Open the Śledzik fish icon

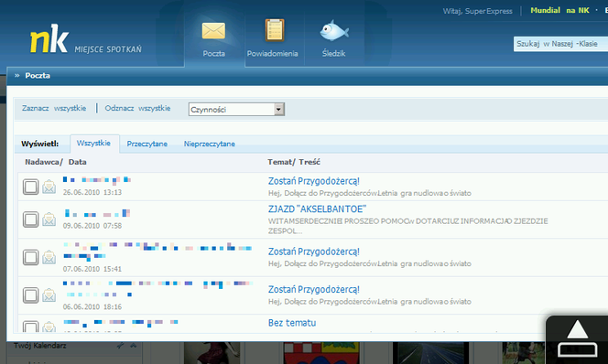[x=334, y=30]
